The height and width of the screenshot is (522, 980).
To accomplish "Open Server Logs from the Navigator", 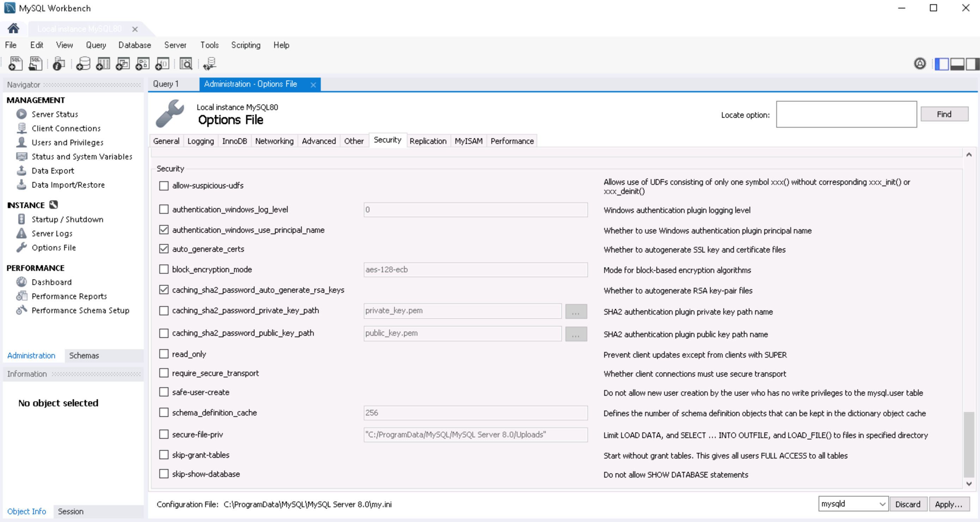I will tap(51, 233).
